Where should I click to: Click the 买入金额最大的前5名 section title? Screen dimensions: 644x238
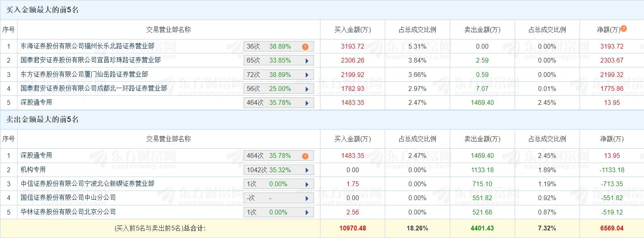(x=43, y=10)
